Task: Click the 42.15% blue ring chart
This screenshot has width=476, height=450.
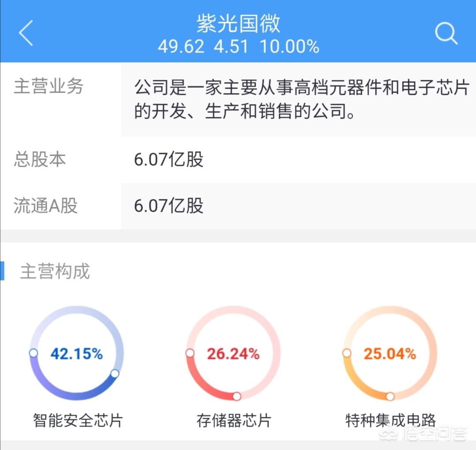Action: pos(77,353)
